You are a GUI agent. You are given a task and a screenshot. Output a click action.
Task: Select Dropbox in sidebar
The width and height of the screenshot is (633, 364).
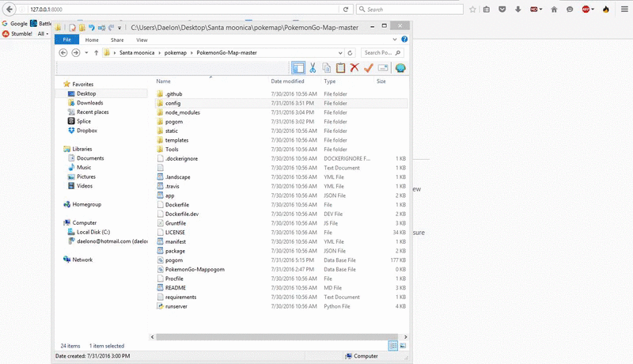click(87, 131)
